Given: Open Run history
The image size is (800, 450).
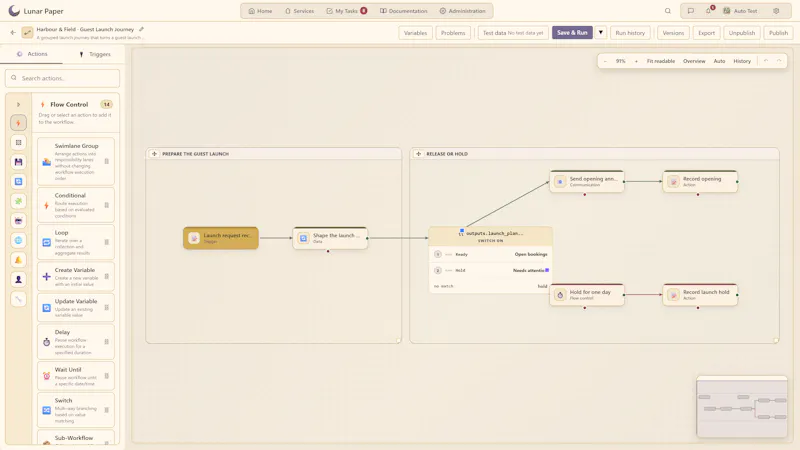Looking at the screenshot, I should (x=630, y=33).
